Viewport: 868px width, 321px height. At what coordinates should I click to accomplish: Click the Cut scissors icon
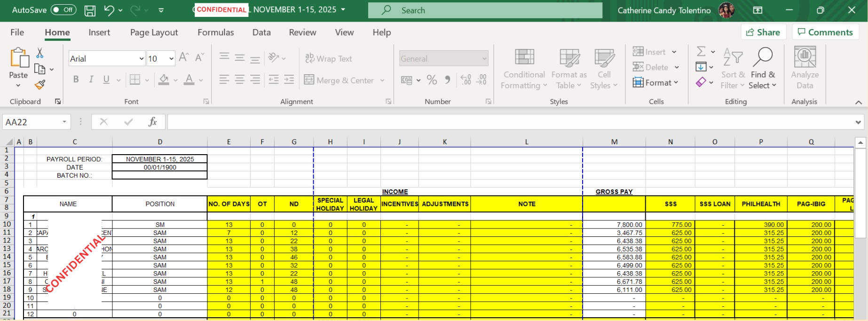point(40,53)
